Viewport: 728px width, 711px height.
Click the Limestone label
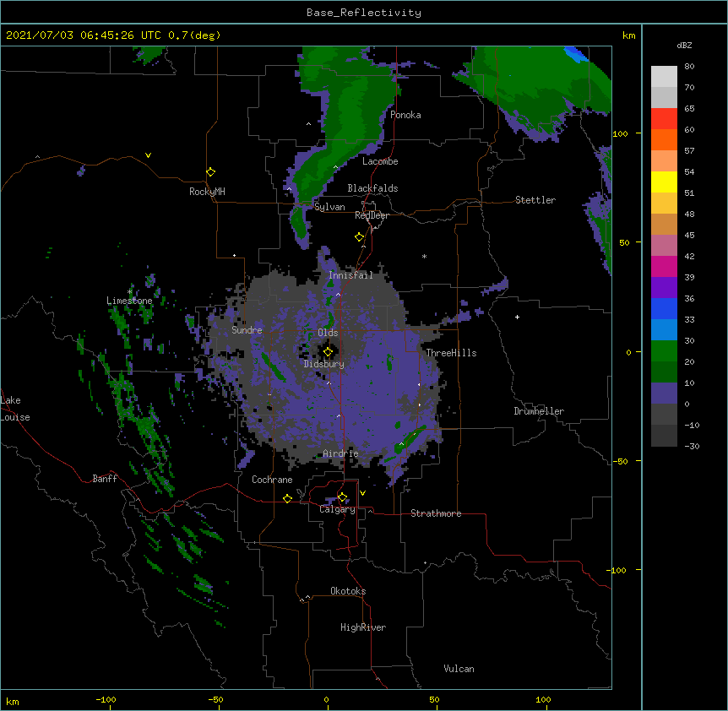(x=129, y=301)
